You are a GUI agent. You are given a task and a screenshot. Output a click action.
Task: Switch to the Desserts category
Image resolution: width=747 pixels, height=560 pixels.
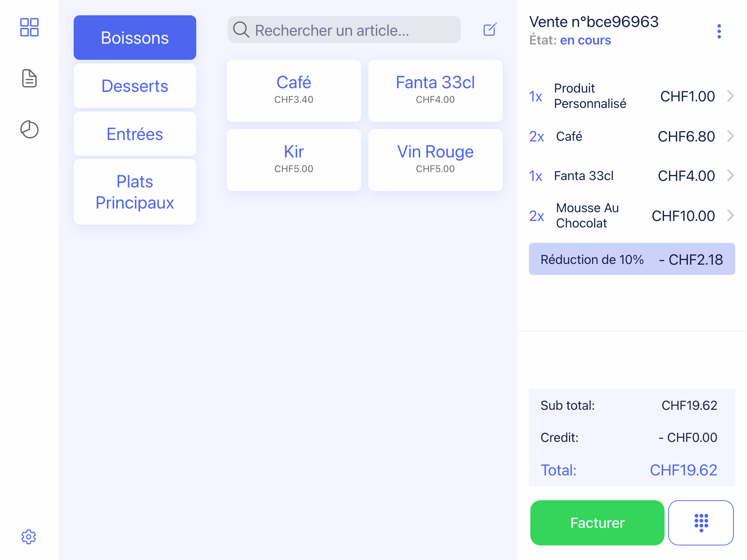[135, 86]
